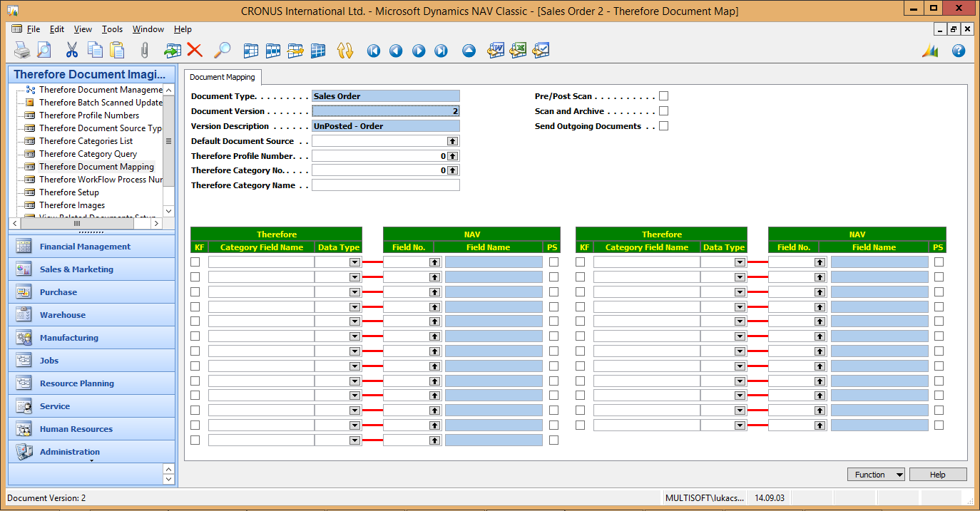Click the send-options icon beside the Excel icon
This screenshot has height=511, width=980.
(541, 50)
